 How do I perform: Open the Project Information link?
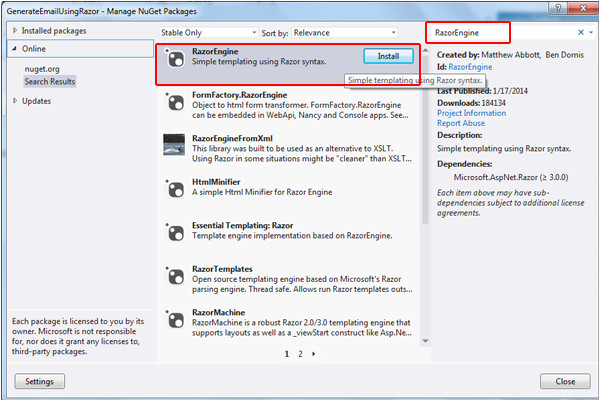[471, 113]
